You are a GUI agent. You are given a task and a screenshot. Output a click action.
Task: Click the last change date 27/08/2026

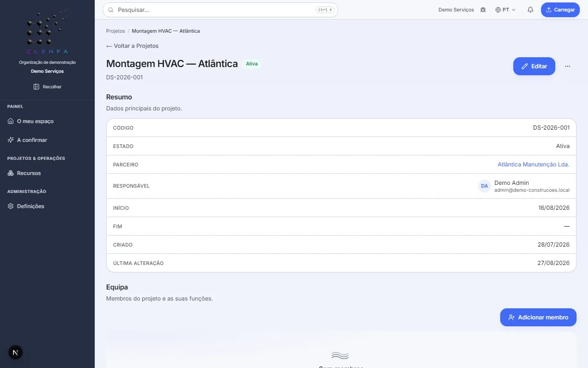(x=553, y=263)
